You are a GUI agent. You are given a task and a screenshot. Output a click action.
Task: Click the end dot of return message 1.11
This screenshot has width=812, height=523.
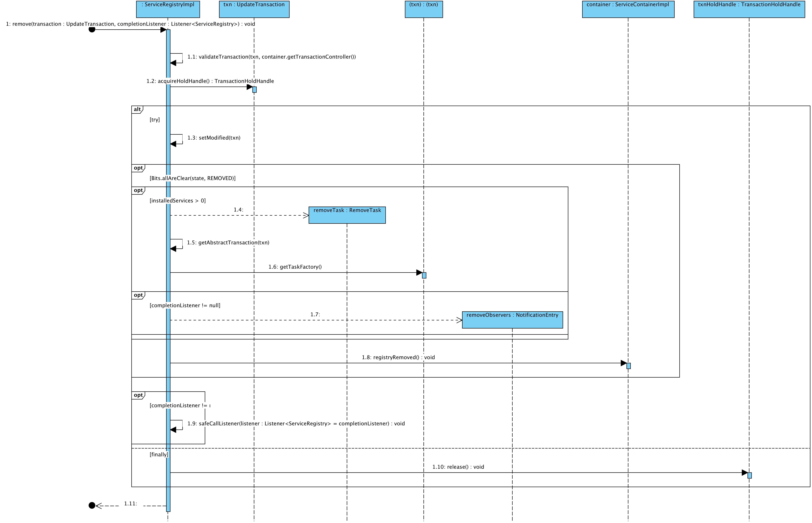[92, 505]
